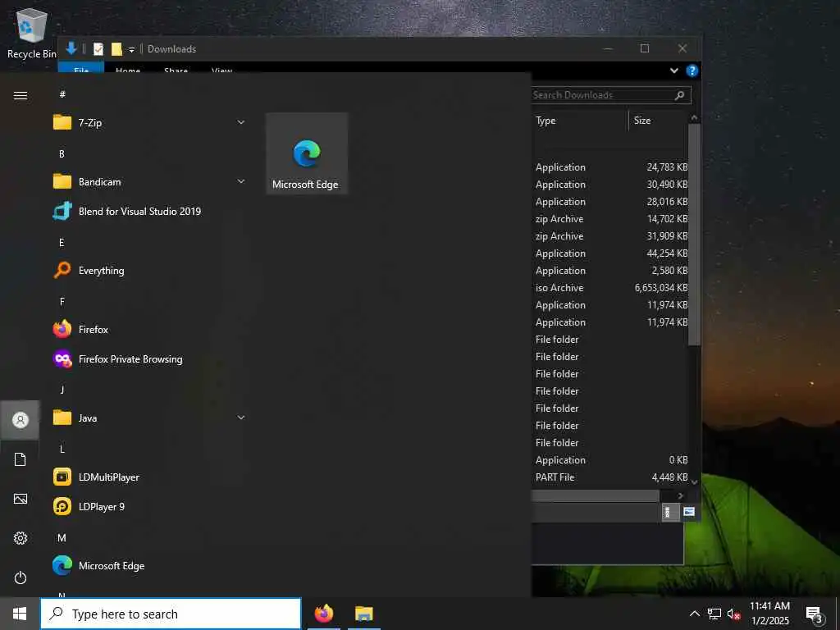Expand the Java folder chevron
The height and width of the screenshot is (630, 840).
pyautogui.click(x=241, y=418)
